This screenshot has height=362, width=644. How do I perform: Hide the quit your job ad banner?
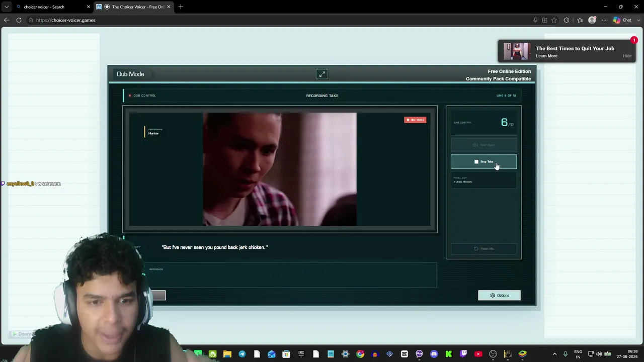627,56
